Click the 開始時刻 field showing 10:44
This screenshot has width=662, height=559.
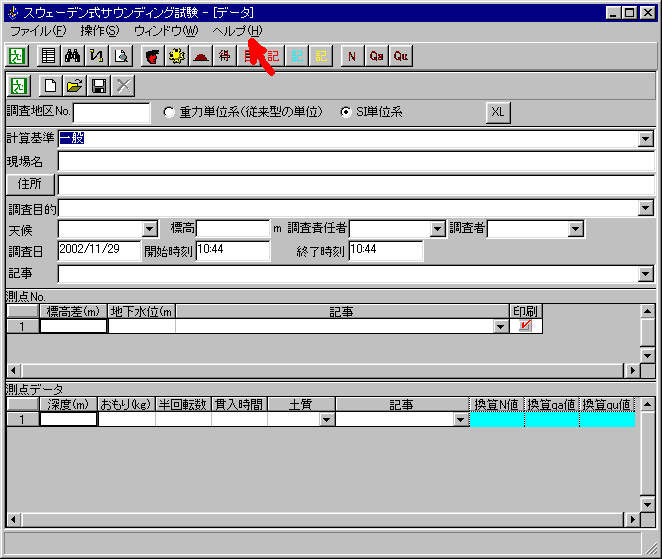[233, 250]
